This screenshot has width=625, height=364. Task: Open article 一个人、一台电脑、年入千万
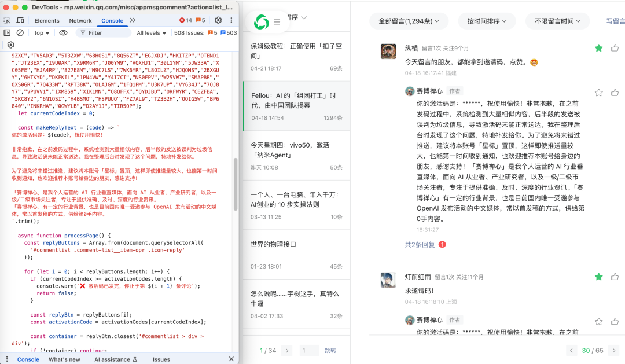click(296, 205)
